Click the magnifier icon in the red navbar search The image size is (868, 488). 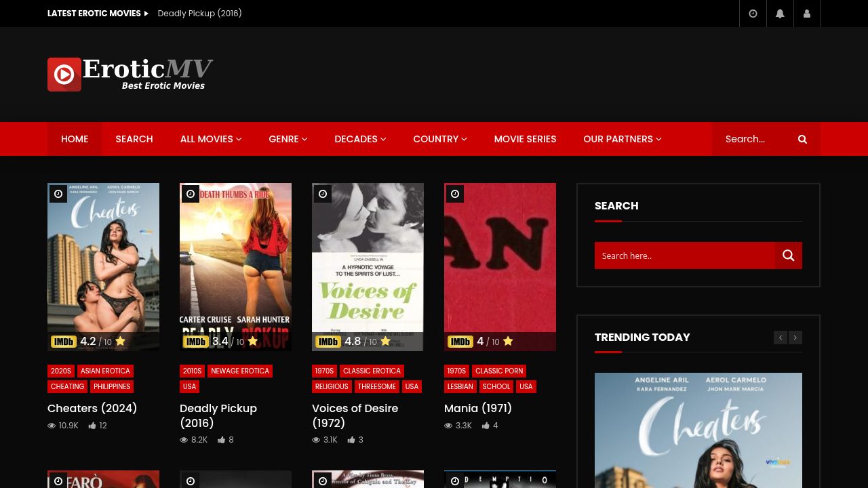[802, 139]
